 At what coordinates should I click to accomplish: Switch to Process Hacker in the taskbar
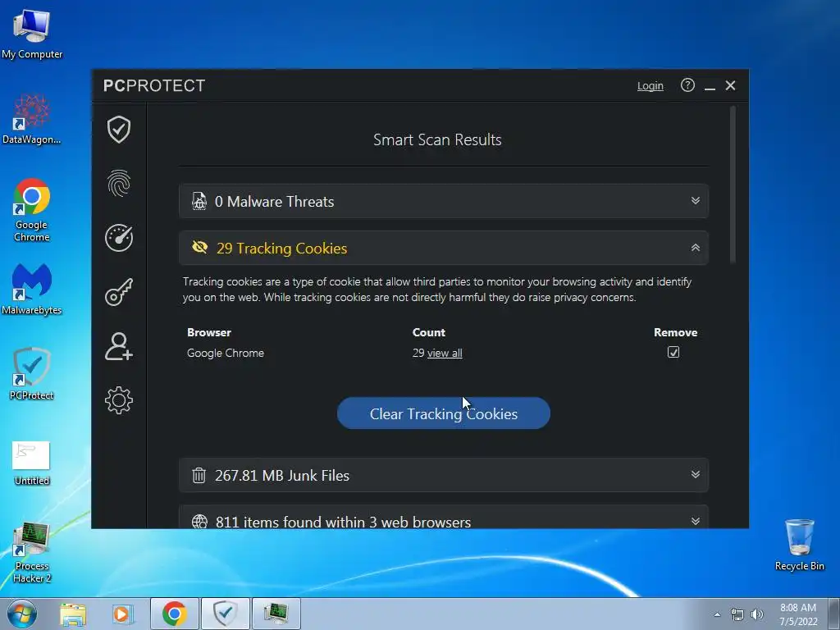click(x=276, y=614)
